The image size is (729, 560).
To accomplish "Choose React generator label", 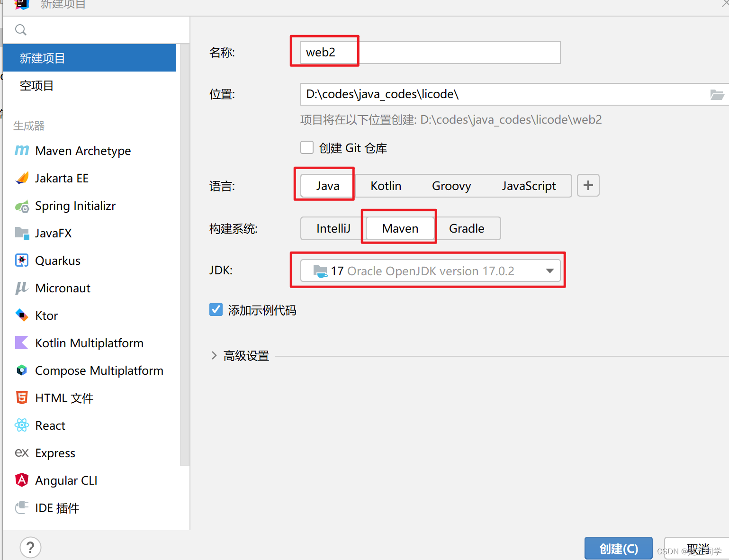I will pyautogui.click(x=50, y=425).
